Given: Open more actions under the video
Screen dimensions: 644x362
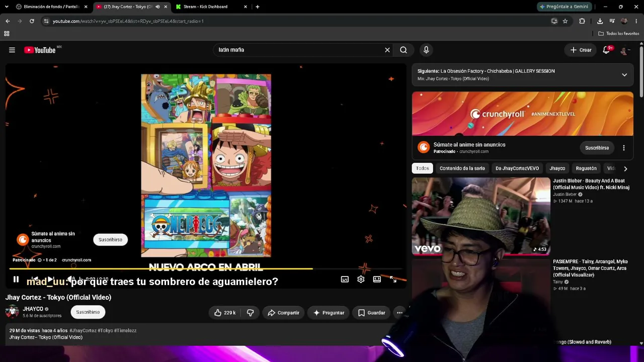Looking at the screenshot, I should [399, 313].
